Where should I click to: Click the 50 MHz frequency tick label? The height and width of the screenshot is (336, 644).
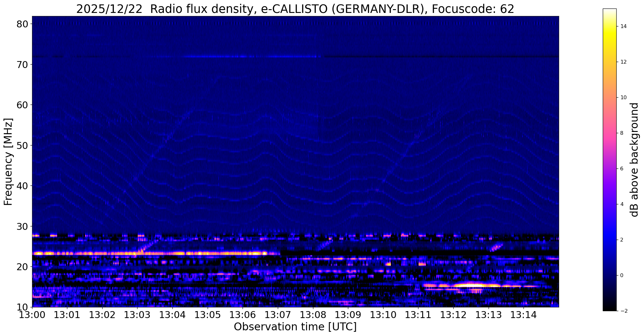(x=23, y=145)
